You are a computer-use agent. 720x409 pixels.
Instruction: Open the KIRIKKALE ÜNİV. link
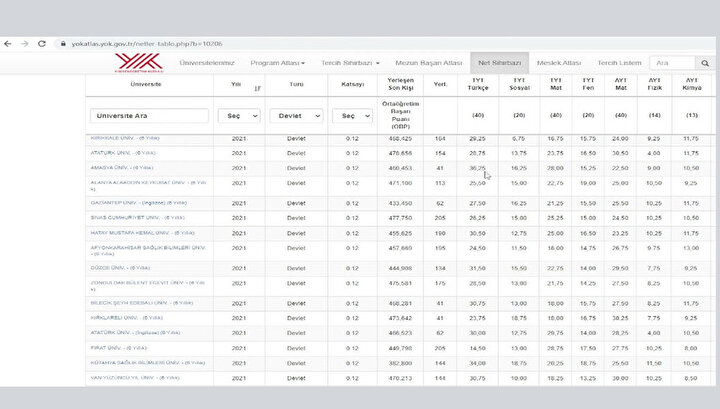125,138
